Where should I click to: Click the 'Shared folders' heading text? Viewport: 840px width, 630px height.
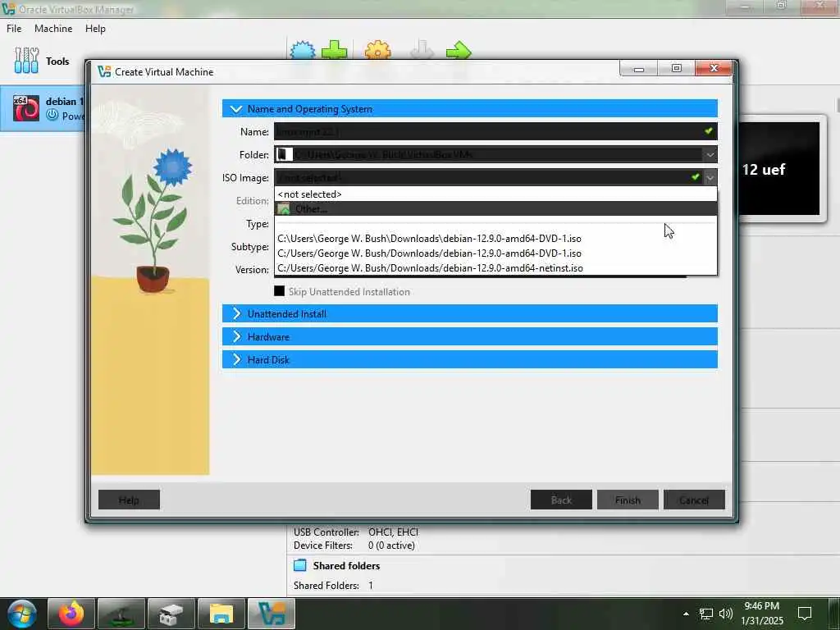point(347,566)
